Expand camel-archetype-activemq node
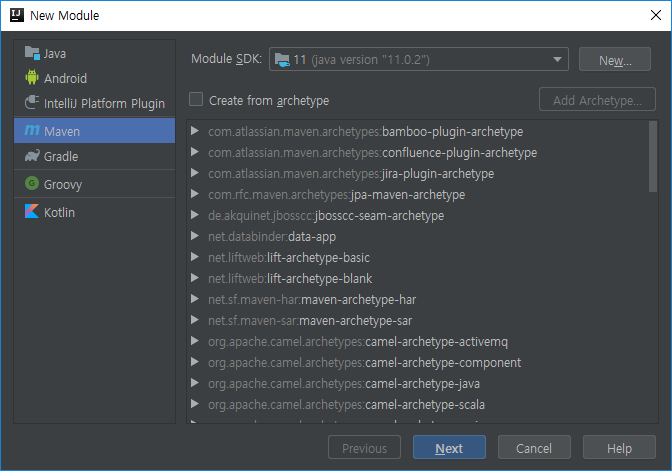 click(x=195, y=341)
